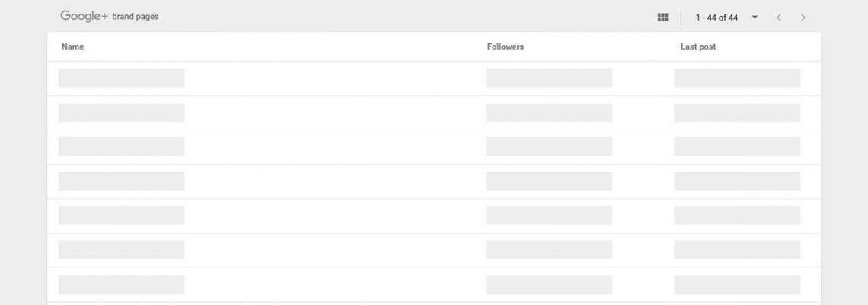Select second row's Last post placeholder
Image resolution: width=868 pixels, height=305 pixels.
pos(737,113)
